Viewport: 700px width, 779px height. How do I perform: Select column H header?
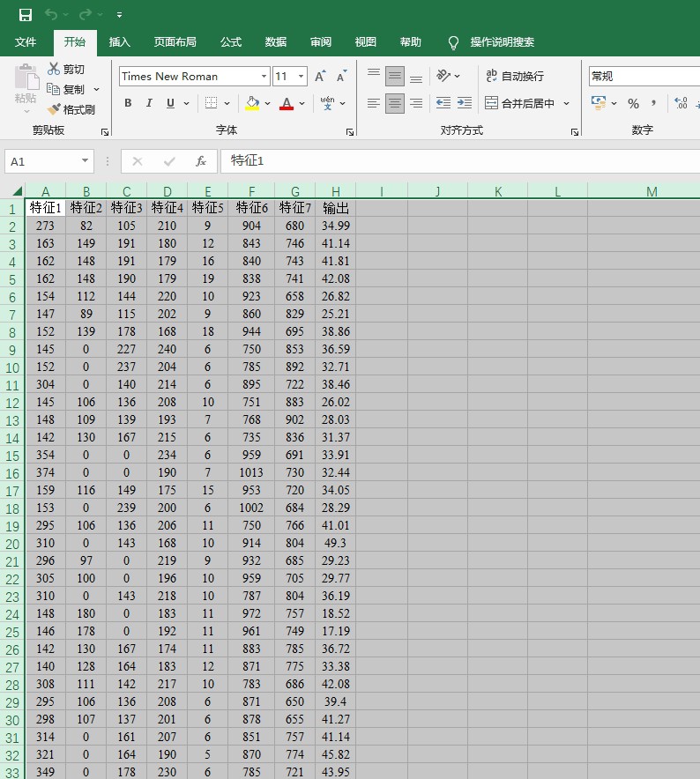(336, 191)
